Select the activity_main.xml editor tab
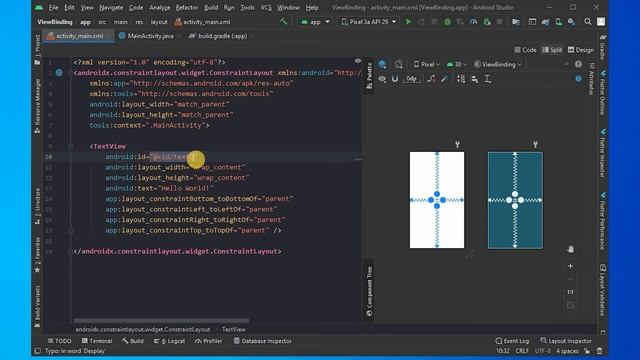This screenshot has height=360, width=640. (x=79, y=36)
